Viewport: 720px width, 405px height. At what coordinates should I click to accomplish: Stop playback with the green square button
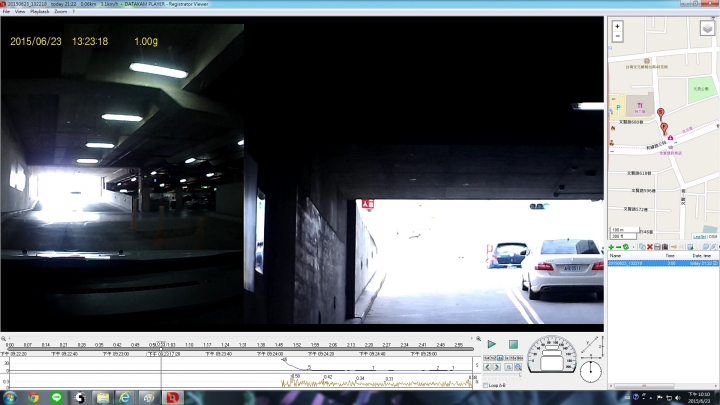tap(513, 344)
